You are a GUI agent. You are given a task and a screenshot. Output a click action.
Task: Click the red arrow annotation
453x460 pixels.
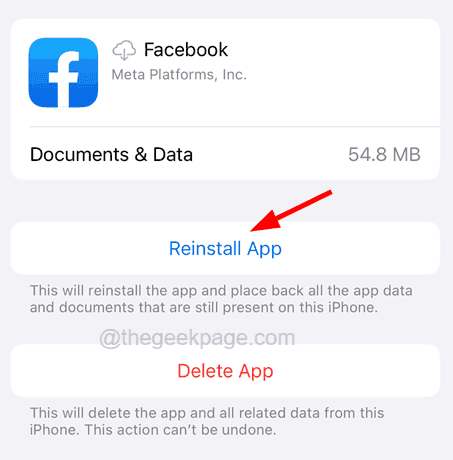click(291, 210)
